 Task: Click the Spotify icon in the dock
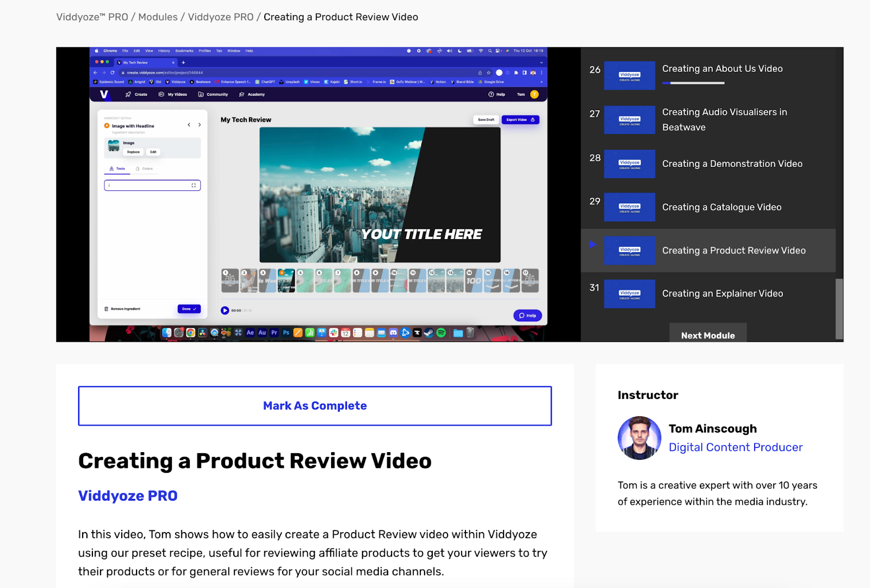coord(441,333)
